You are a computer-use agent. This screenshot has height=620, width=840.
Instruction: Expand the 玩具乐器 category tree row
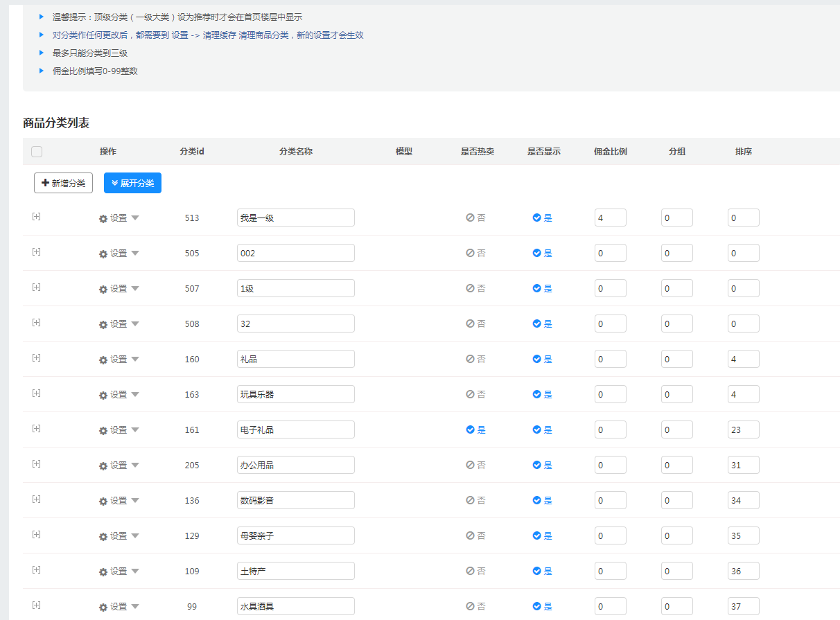36,393
